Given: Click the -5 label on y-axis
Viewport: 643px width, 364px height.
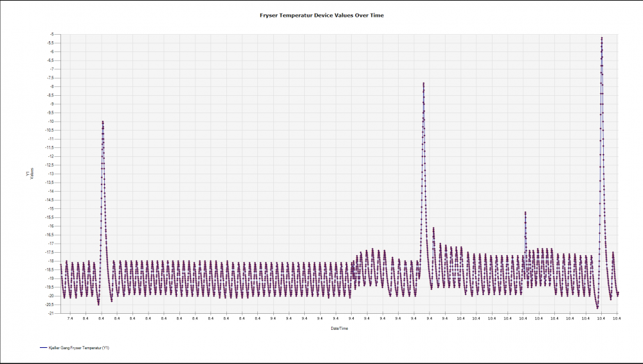Looking at the screenshot, I should coord(51,34).
